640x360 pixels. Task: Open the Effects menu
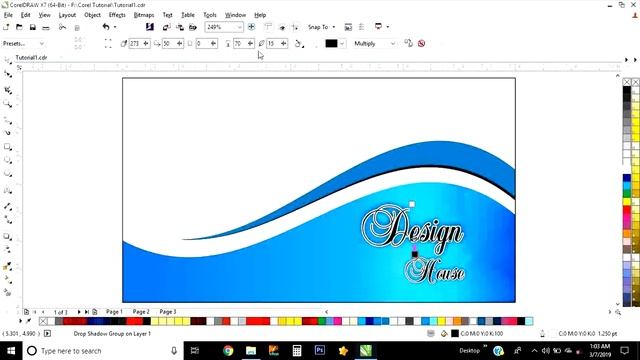[x=117, y=15]
